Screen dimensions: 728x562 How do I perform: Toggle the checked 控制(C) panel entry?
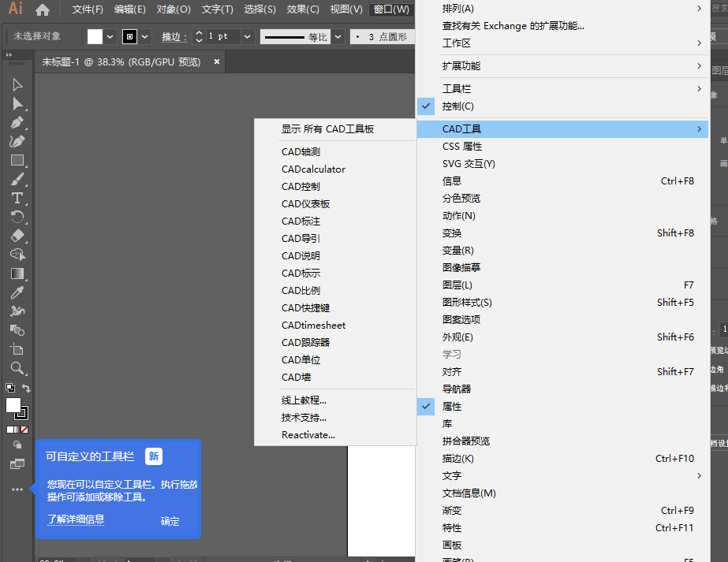click(x=562, y=106)
